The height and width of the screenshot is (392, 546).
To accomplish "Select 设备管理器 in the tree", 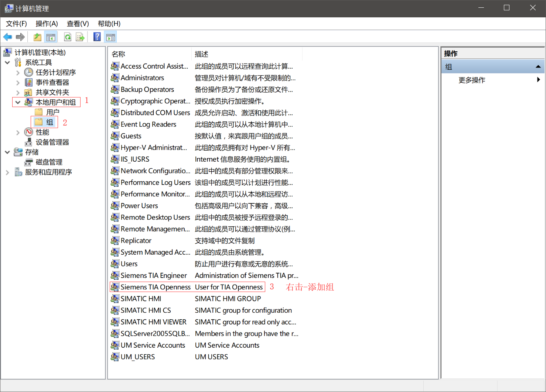I will 52,142.
